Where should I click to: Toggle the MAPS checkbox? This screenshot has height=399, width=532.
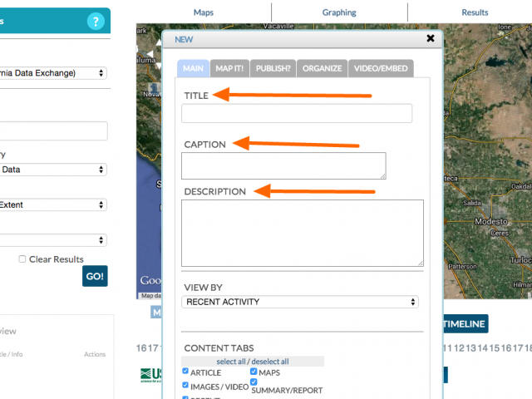coord(254,372)
